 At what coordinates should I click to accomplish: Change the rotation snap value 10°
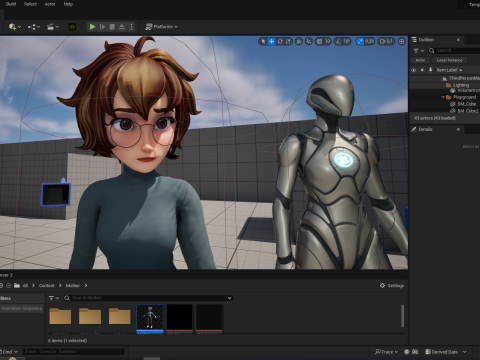[347, 41]
